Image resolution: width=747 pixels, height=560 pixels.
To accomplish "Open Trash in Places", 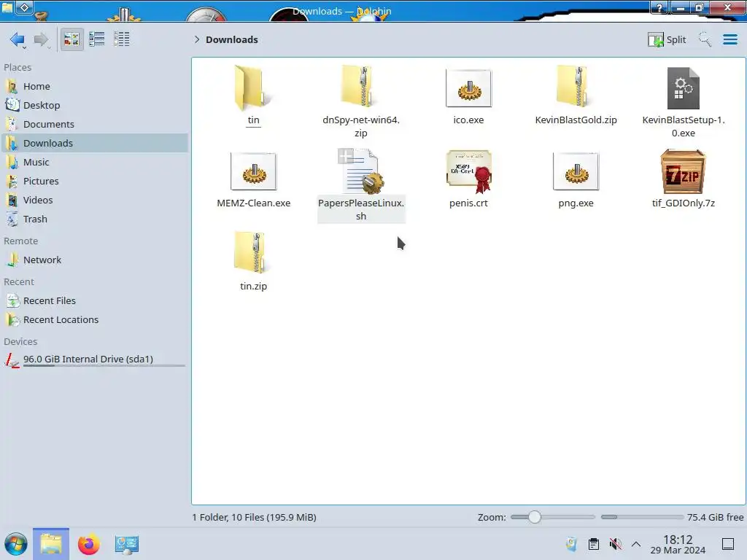I will point(96,219).
